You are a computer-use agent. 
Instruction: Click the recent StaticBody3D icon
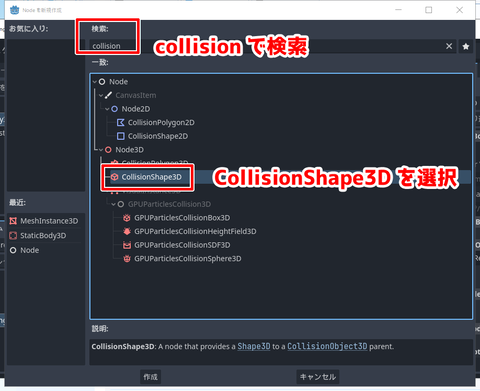tap(13, 235)
